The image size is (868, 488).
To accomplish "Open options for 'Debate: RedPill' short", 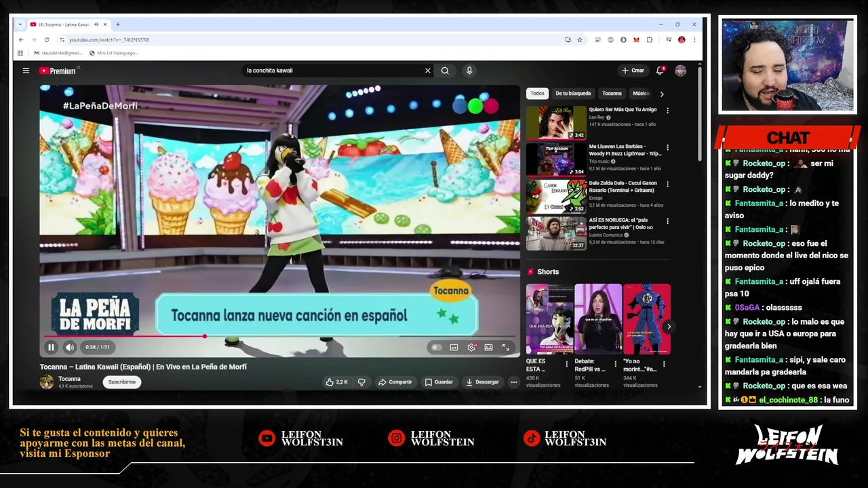I will point(615,364).
